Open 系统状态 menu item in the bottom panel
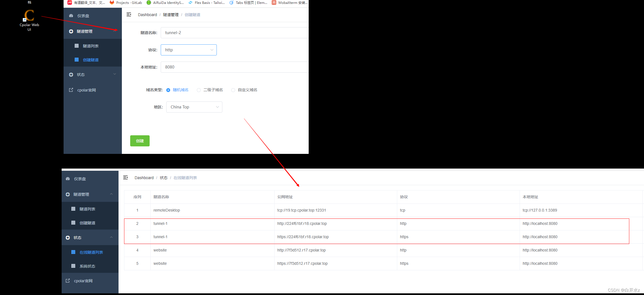The width and height of the screenshot is (644, 295). (90, 266)
